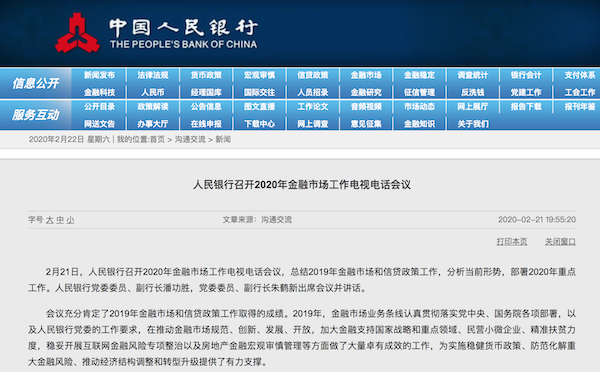Select 音频视频 navigation link
The height and width of the screenshot is (372, 600).
(x=366, y=107)
